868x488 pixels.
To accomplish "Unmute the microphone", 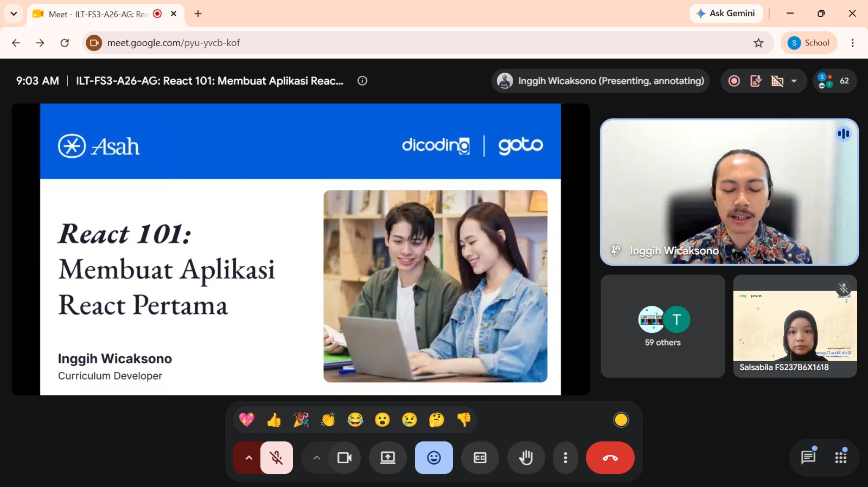I will [x=277, y=458].
